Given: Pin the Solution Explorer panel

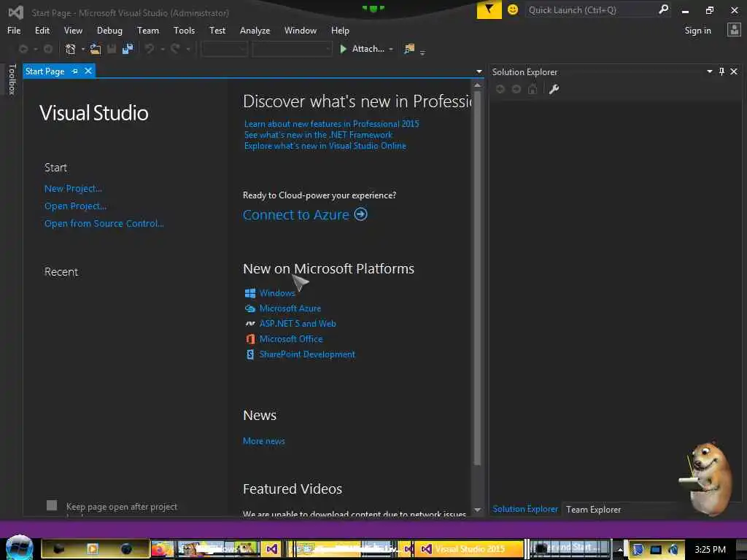Looking at the screenshot, I should (x=721, y=71).
